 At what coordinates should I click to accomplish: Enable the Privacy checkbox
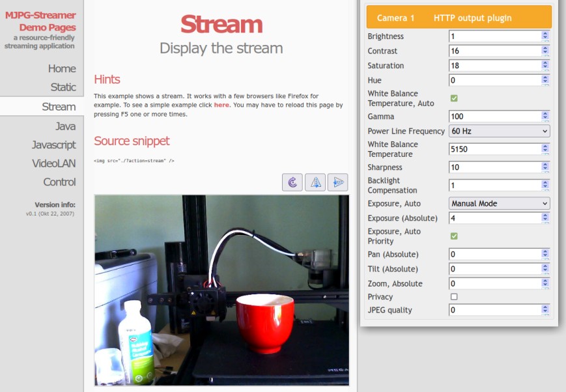[x=454, y=297]
